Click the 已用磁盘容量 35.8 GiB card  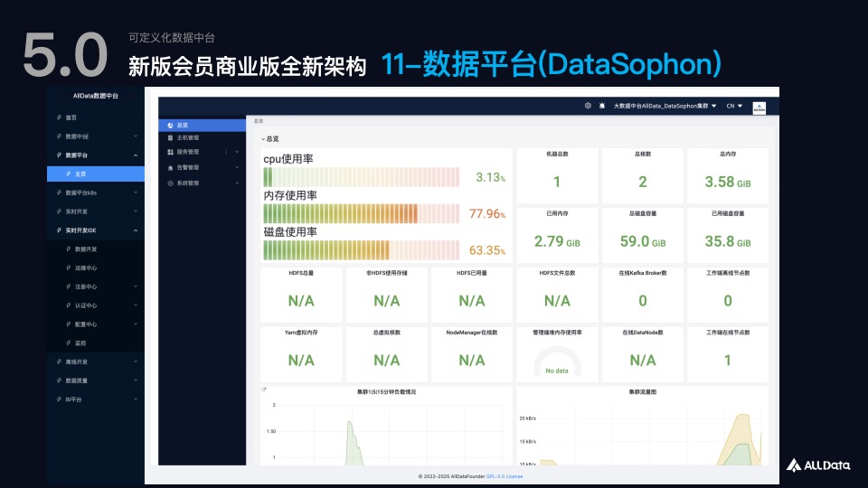(728, 236)
